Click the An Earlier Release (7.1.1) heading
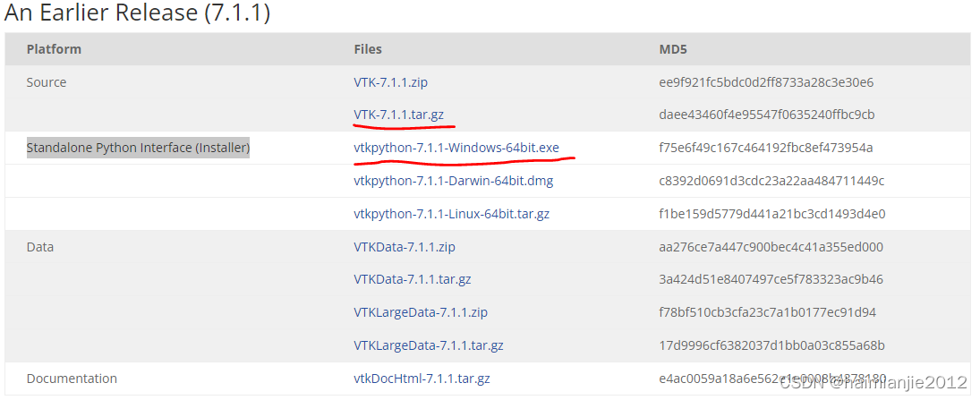 138,13
